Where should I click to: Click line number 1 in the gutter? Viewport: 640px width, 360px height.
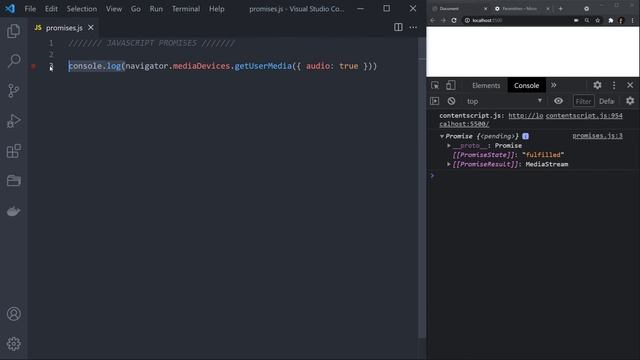(51, 43)
